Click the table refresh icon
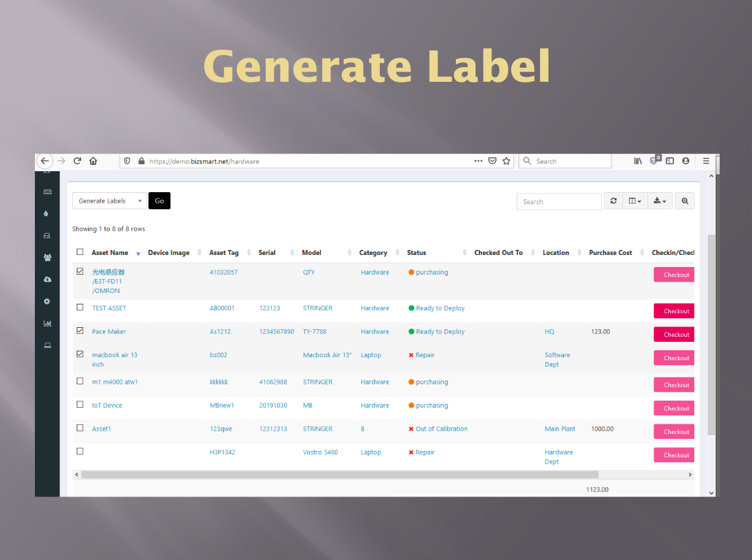752x560 pixels. tap(613, 201)
